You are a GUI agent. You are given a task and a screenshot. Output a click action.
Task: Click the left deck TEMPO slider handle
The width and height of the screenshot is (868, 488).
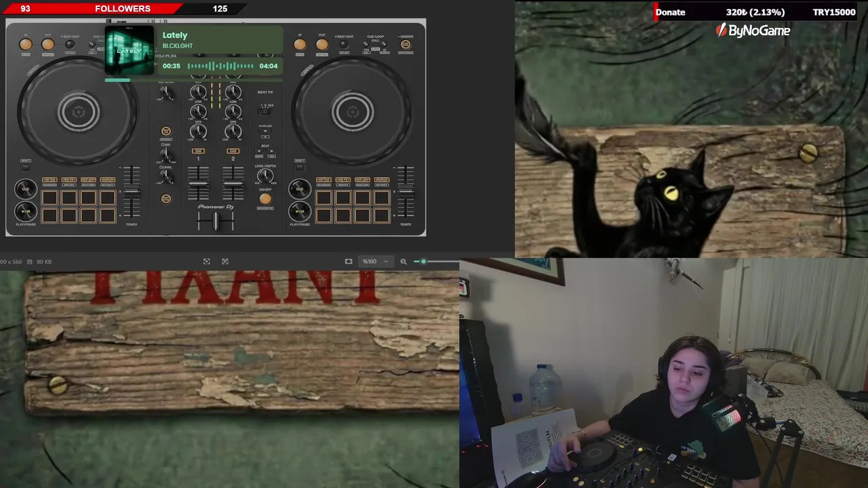coord(132,191)
